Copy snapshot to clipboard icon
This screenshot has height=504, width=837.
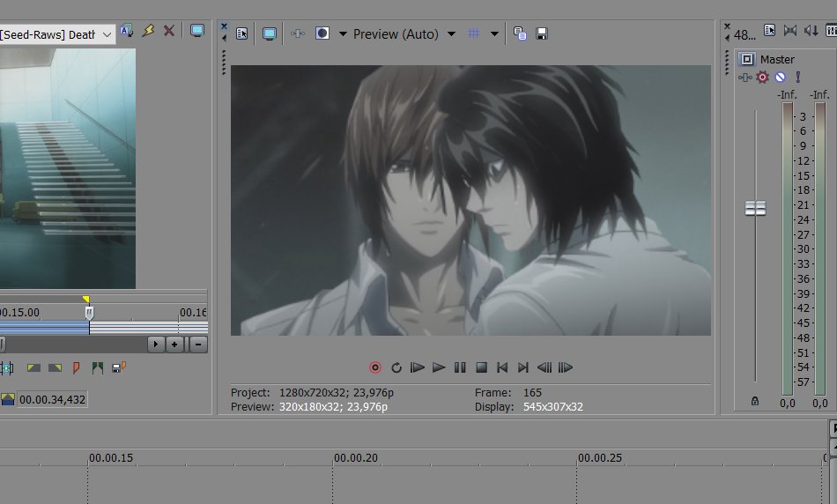click(x=520, y=33)
